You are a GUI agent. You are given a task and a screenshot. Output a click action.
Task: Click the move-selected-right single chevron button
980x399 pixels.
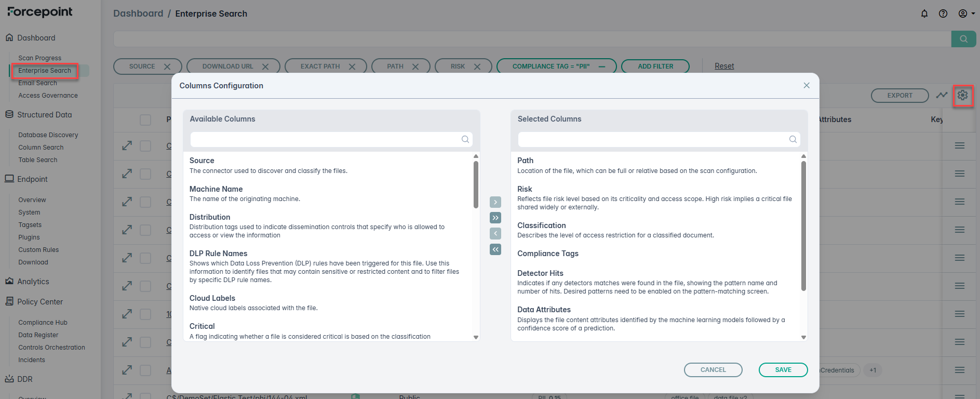pos(495,202)
